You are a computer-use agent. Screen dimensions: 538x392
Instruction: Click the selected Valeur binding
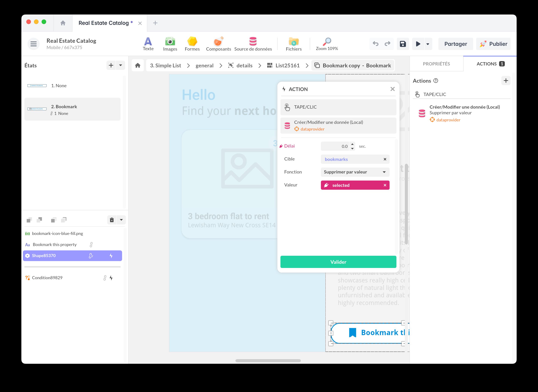[355, 185]
